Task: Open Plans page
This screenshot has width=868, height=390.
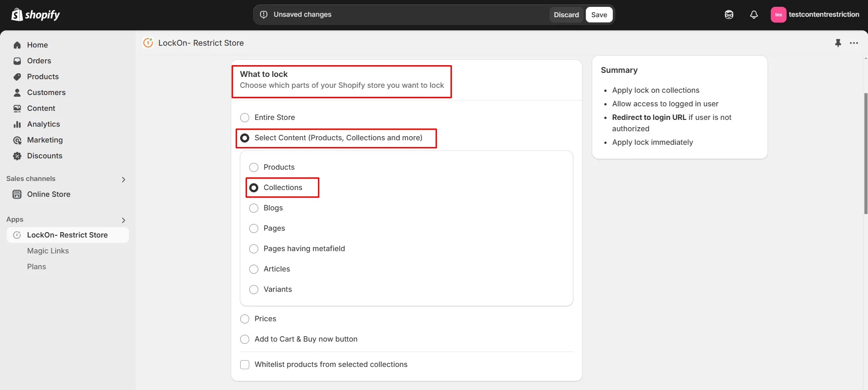Action: [x=37, y=266]
